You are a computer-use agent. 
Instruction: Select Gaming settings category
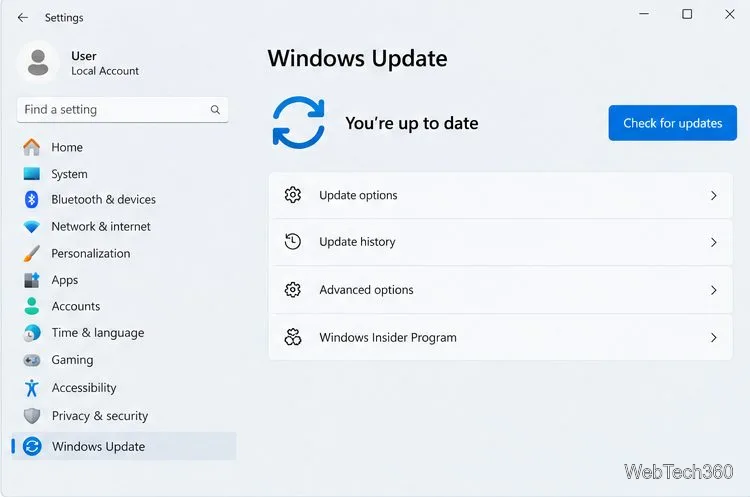pos(72,360)
